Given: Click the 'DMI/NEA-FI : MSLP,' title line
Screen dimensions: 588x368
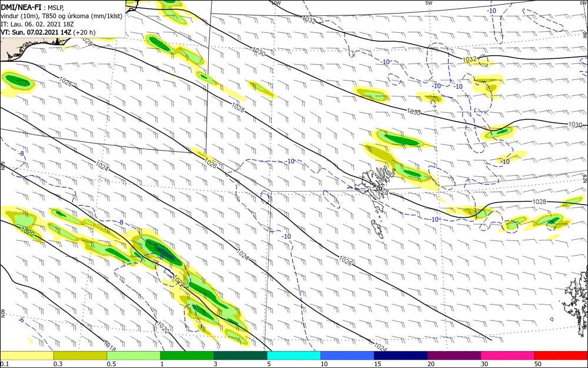Looking at the screenshot, I should [32, 7].
